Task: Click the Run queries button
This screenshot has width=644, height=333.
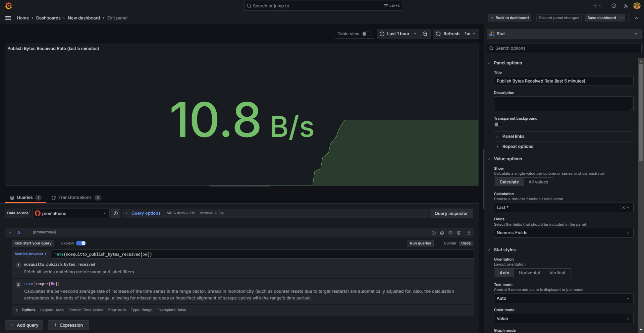Action: tap(420, 243)
